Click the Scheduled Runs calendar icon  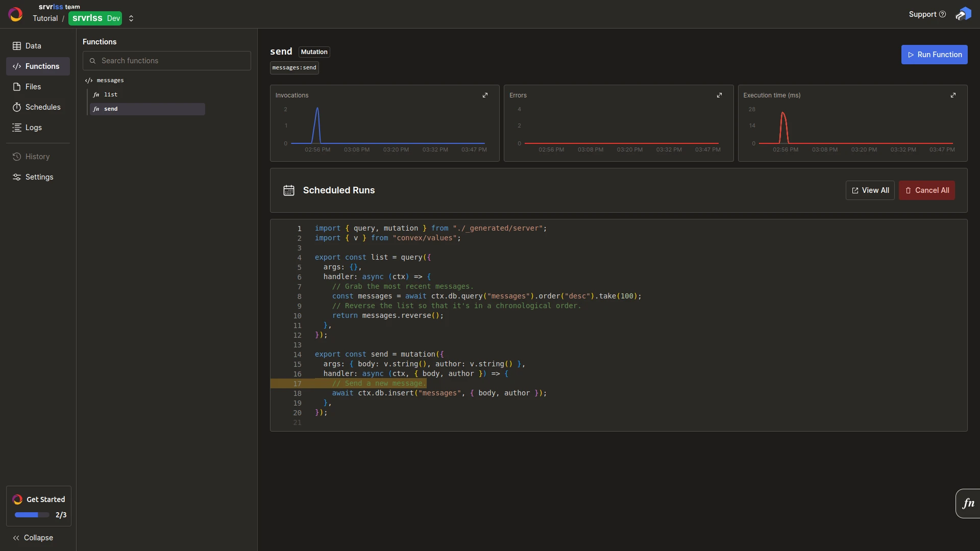click(x=289, y=190)
